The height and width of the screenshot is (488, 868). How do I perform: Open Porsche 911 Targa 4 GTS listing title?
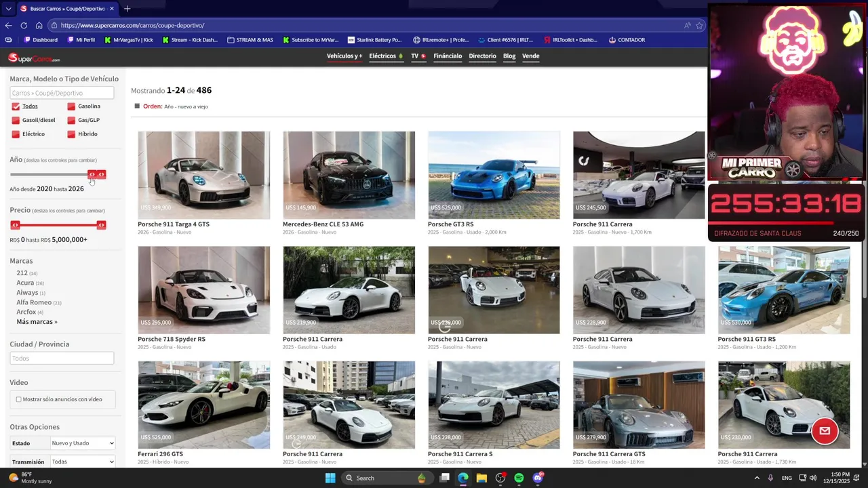174,224
